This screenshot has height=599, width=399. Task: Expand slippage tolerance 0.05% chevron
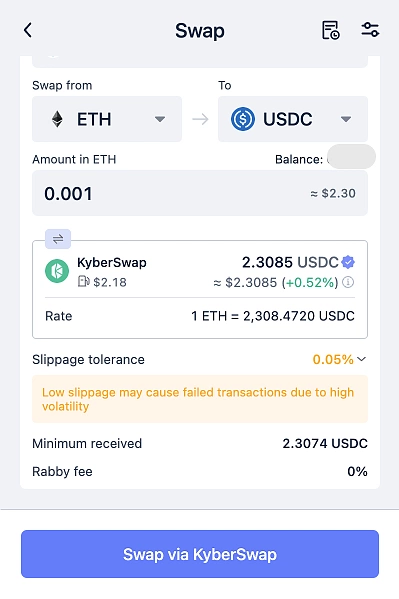pos(361,359)
